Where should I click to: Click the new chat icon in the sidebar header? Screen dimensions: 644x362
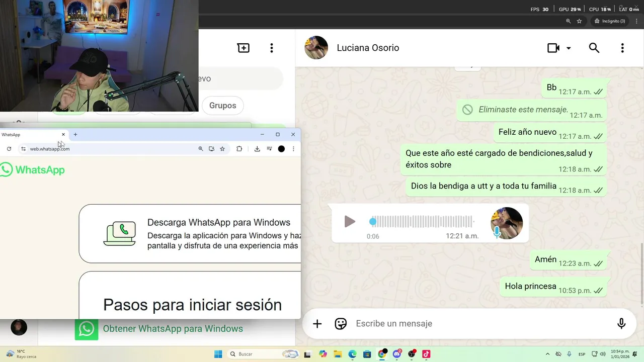tap(244, 48)
